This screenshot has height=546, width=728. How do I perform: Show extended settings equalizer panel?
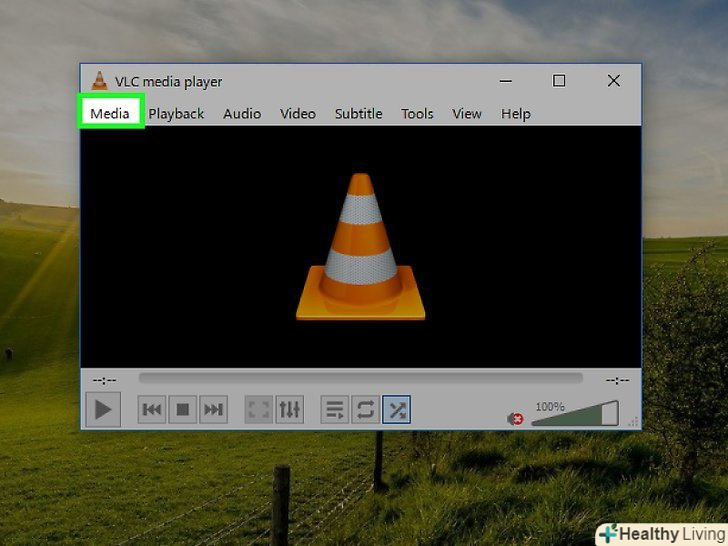290,410
